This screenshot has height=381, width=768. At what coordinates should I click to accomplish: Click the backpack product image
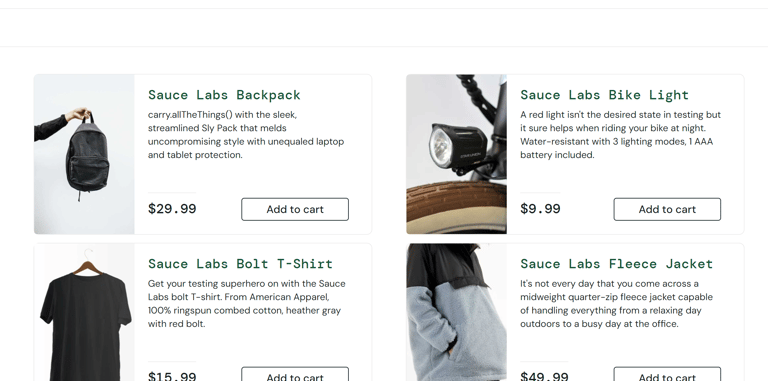pyautogui.click(x=84, y=154)
